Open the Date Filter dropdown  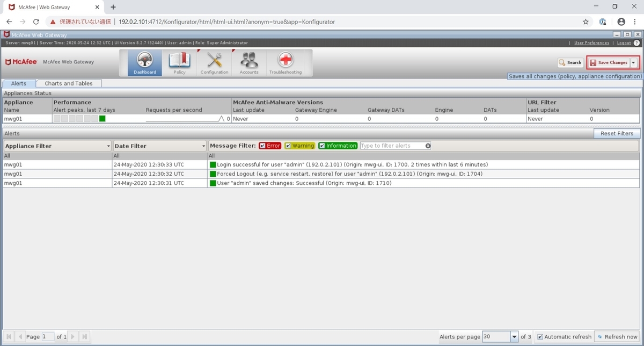pos(159,146)
